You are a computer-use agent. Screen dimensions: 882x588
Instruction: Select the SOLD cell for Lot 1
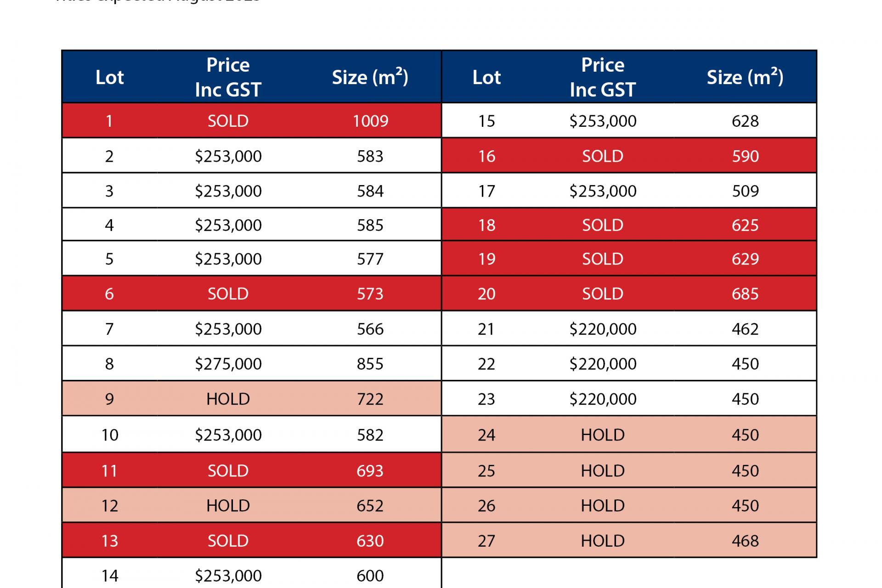click(228, 121)
